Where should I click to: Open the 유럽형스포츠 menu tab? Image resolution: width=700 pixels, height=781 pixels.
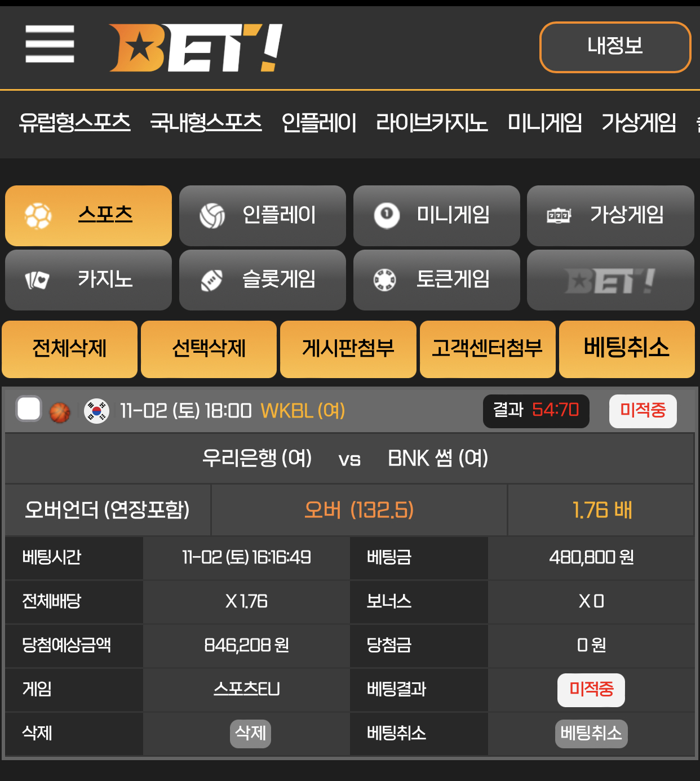pos(74,122)
